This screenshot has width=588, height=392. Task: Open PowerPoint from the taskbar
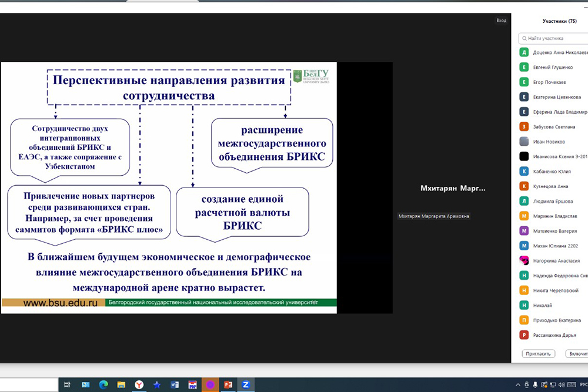pyautogui.click(x=228, y=385)
